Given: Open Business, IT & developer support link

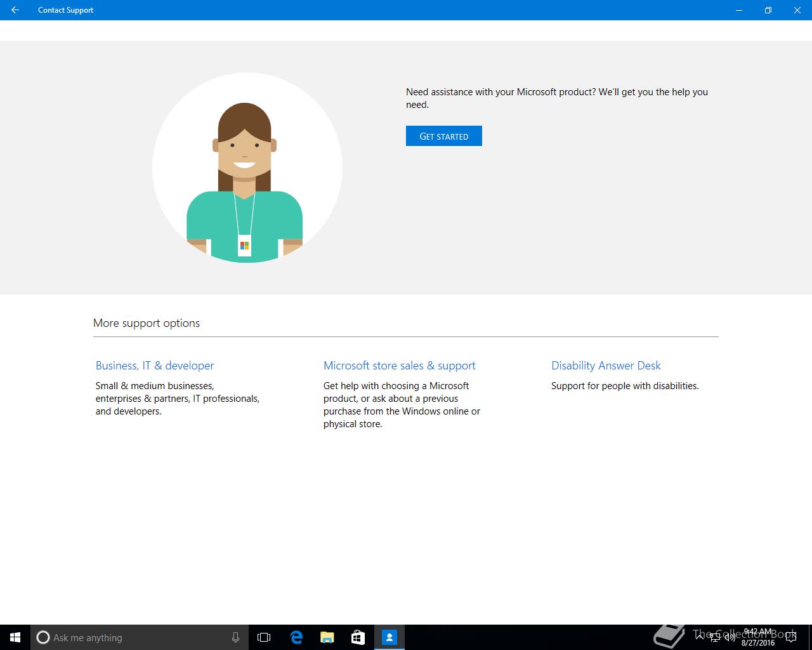Looking at the screenshot, I should click(x=155, y=366).
